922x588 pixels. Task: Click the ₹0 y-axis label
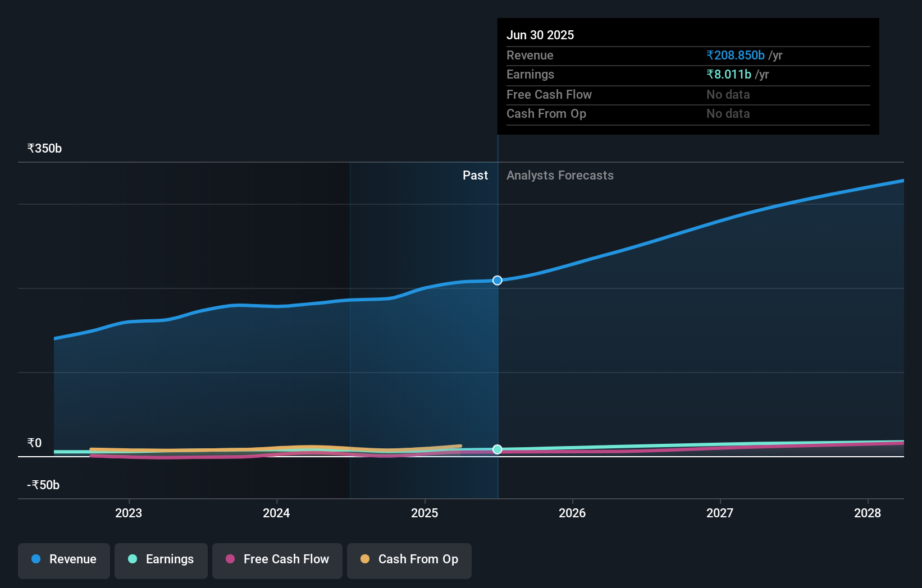(34, 443)
